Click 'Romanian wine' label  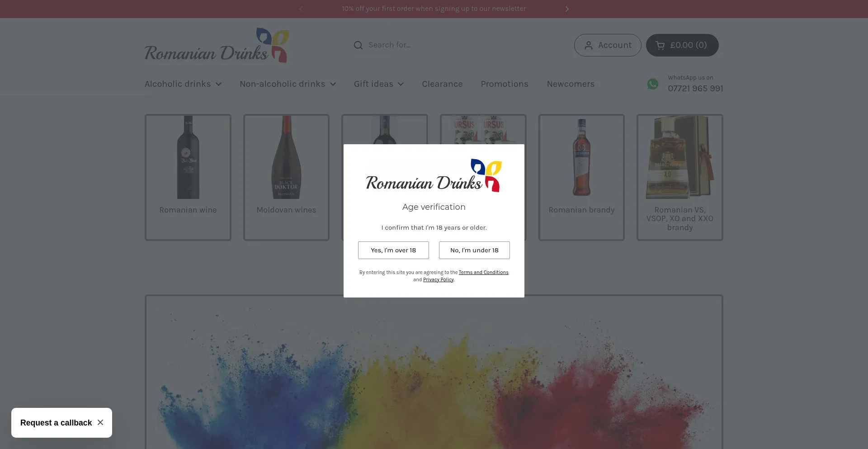point(188,210)
